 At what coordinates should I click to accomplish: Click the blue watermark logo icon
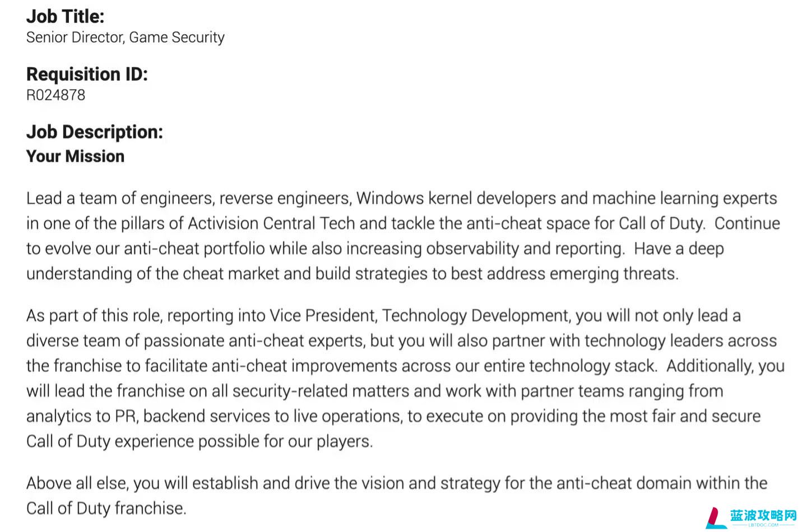[715, 517]
